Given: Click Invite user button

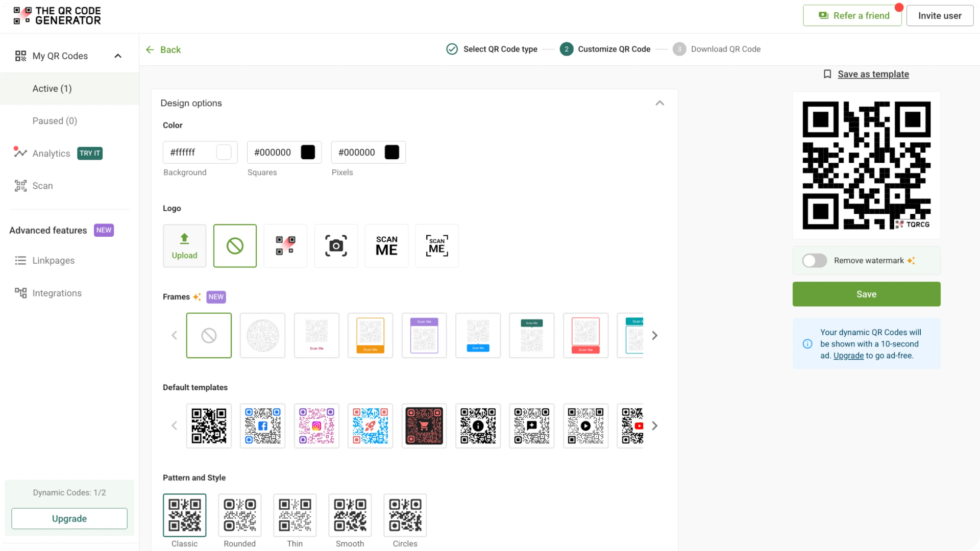Looking at the screenshot, I should point(940,16).
